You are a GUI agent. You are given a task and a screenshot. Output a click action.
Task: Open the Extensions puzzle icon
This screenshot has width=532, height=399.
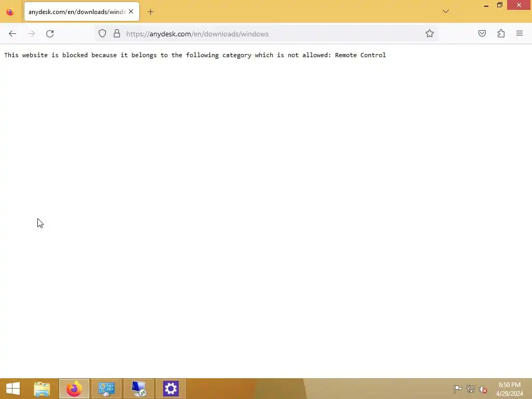501,33
